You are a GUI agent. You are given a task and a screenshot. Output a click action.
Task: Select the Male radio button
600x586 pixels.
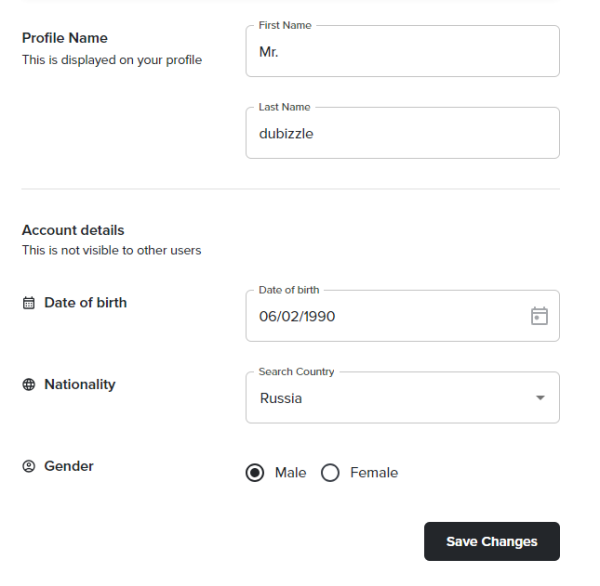point(255,473)
